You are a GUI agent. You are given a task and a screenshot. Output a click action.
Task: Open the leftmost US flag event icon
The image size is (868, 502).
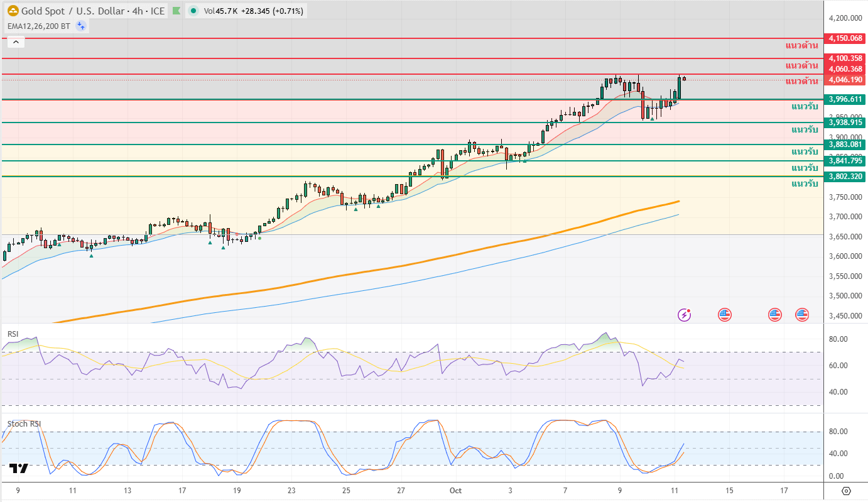pos(725,314)
